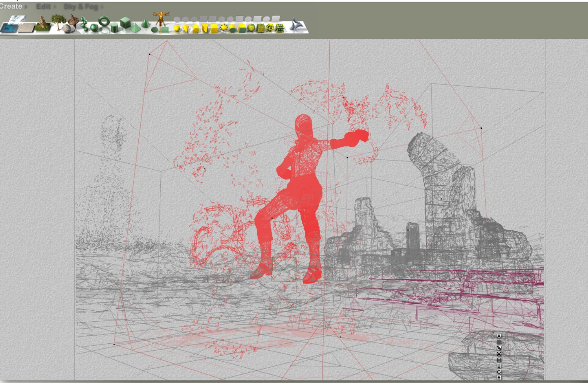Click the object family color square
This screenshot has height=383, width=588.
coord(499,342)
